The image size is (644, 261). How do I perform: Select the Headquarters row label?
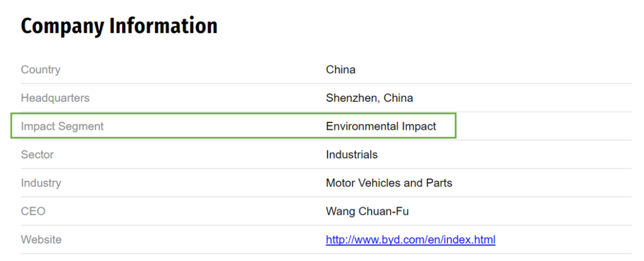(x=55, y=98)
